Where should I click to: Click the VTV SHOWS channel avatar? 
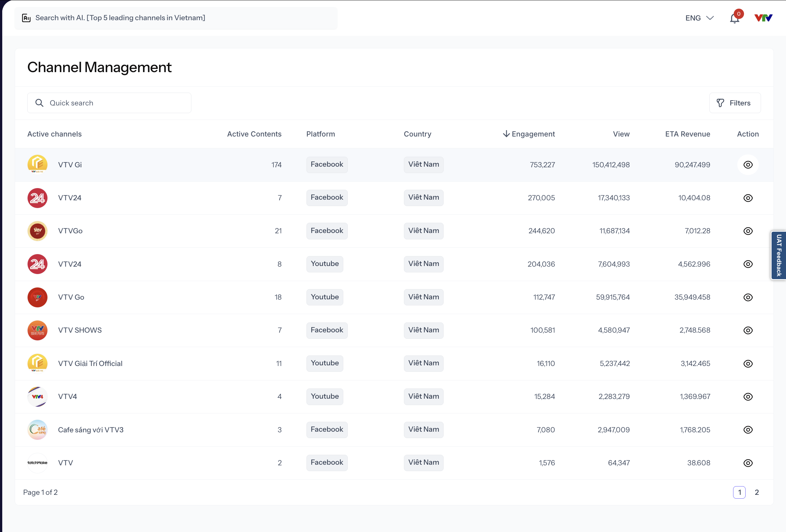coord(37,330)
